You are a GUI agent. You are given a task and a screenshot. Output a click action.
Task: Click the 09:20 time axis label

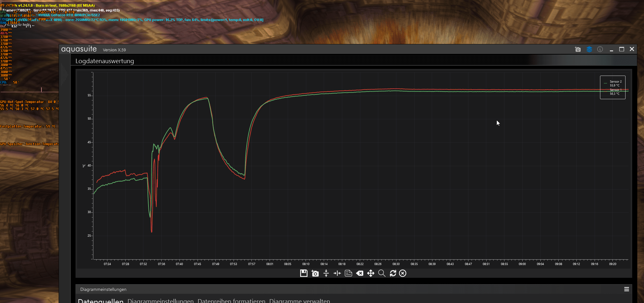click(613, 264)
